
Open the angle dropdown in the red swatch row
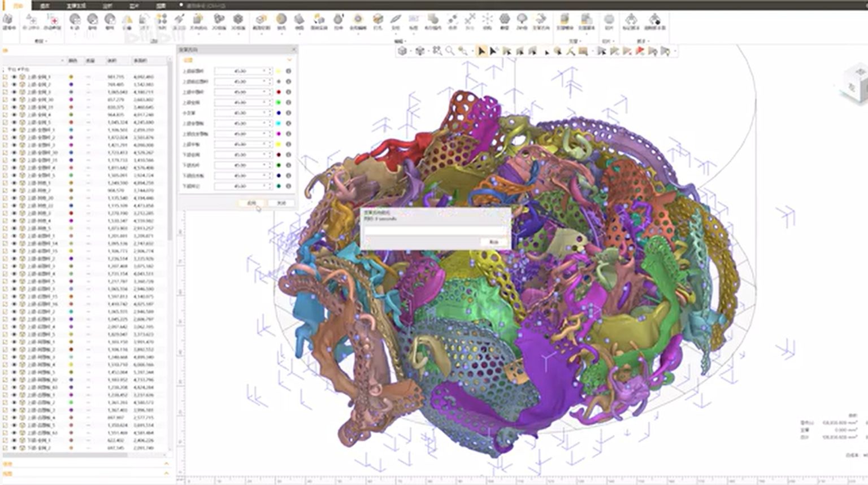coord(264,92)
